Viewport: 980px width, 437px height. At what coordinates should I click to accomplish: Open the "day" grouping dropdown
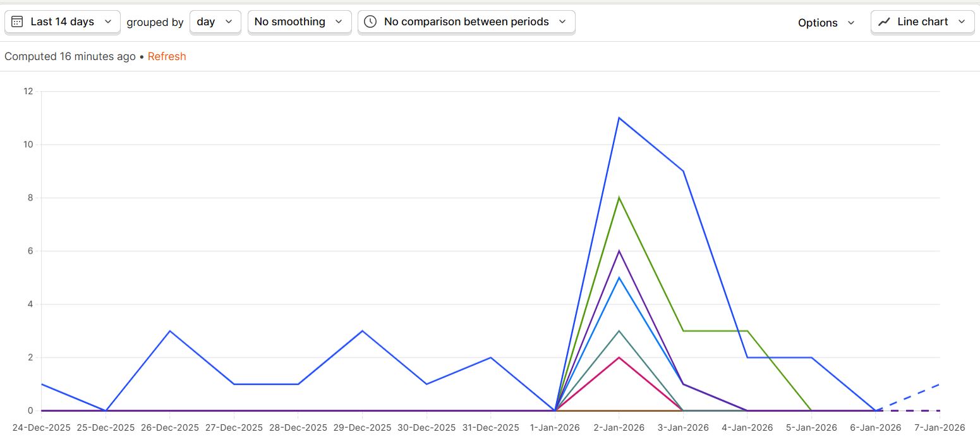click(215, 22)
